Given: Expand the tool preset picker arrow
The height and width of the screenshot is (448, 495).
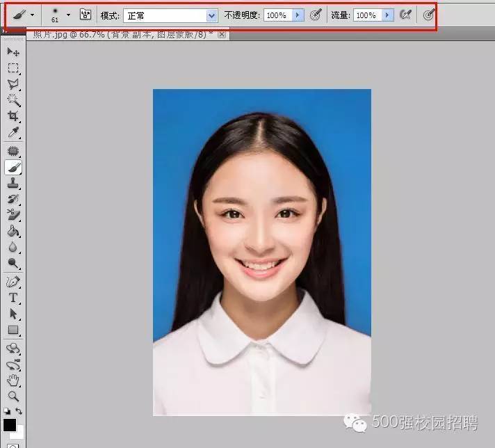Looking at the screenshot, I should click(32, 15).
